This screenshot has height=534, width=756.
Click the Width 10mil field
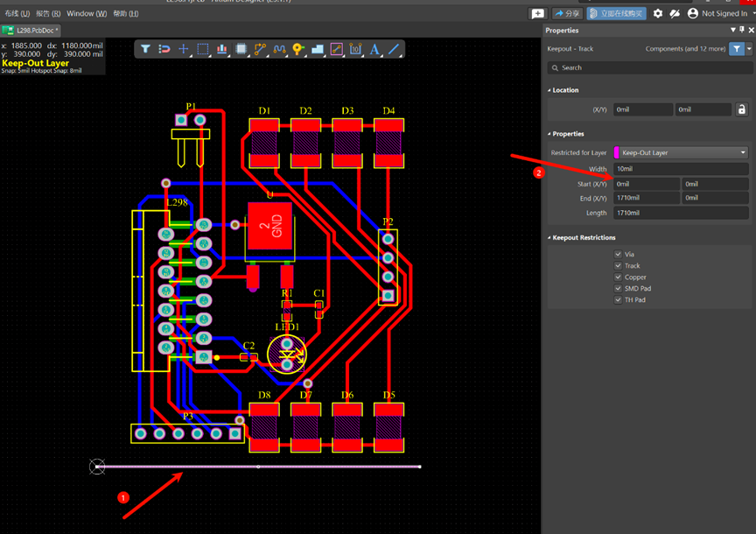click(x=681, y=169)
